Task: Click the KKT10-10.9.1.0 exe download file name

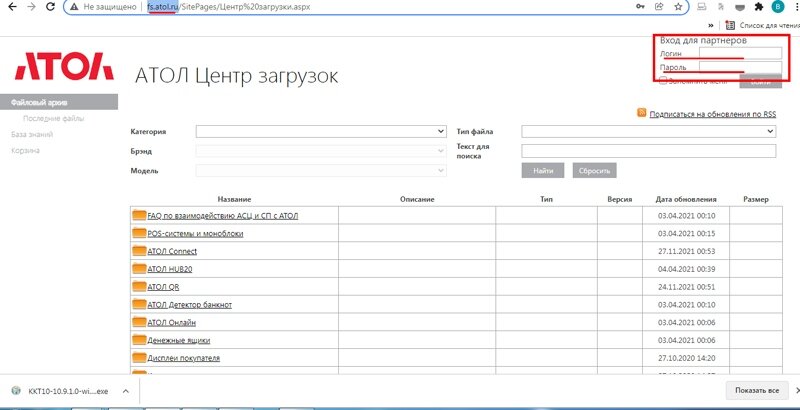Action: coord(68,391)
